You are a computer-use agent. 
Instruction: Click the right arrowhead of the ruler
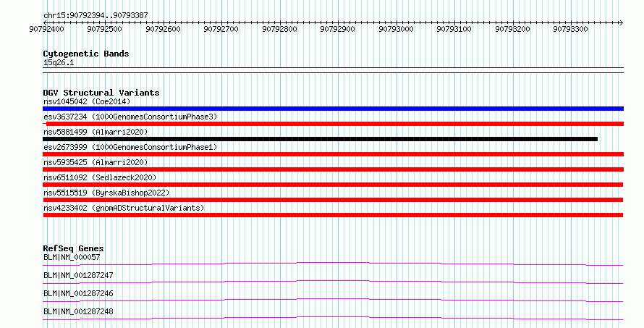coord(622,22)
